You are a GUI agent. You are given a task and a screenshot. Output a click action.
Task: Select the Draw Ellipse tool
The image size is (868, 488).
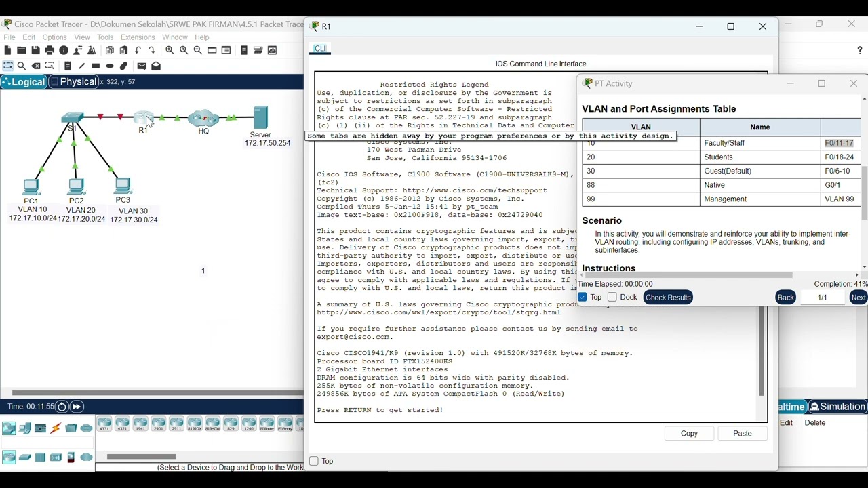coord(110,66)
